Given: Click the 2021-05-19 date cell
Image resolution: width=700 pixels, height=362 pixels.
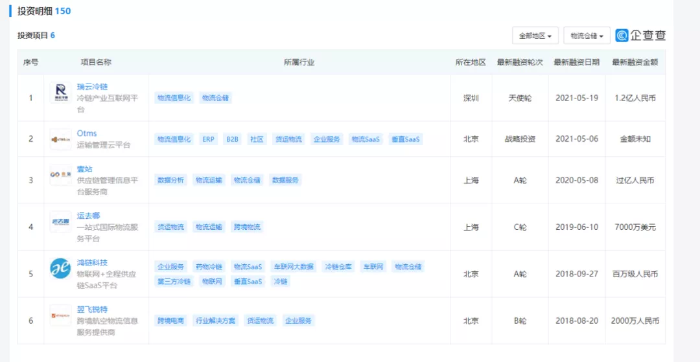Looking at the screenshot, I should (x=577, y=98).
